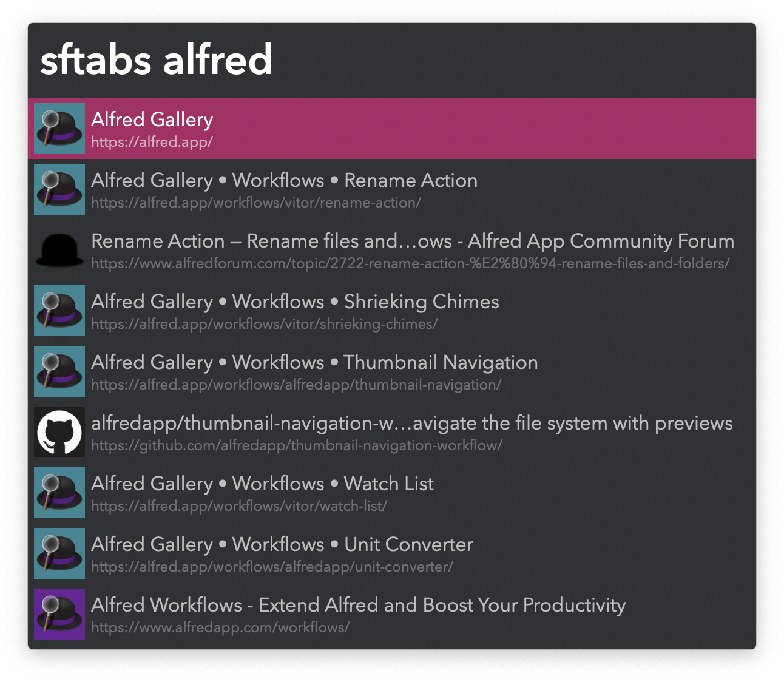This screenshot has width=784, height=682.
Task: Click the icon beside the Thumbnail Navigation gallery result
Action: tap(59, 371)
